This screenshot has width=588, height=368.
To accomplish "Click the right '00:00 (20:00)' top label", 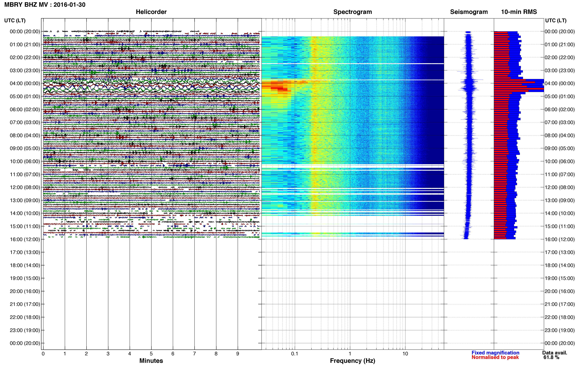I will click(560, 31).
